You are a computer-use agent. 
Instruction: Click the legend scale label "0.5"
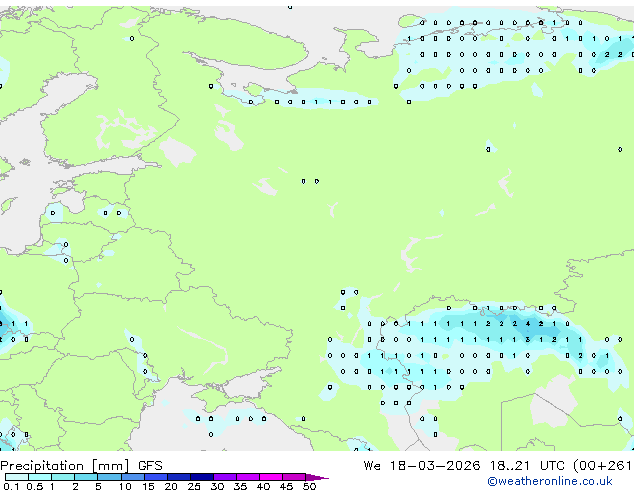(34, 486)
